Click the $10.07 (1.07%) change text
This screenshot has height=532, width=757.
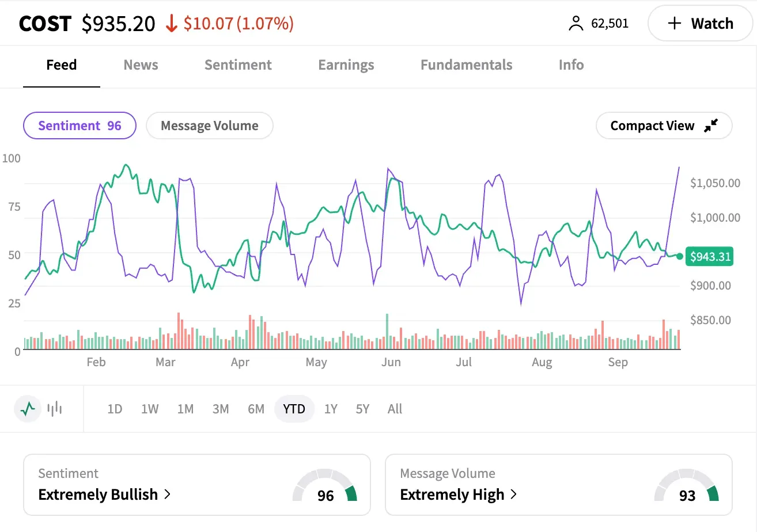239,24
